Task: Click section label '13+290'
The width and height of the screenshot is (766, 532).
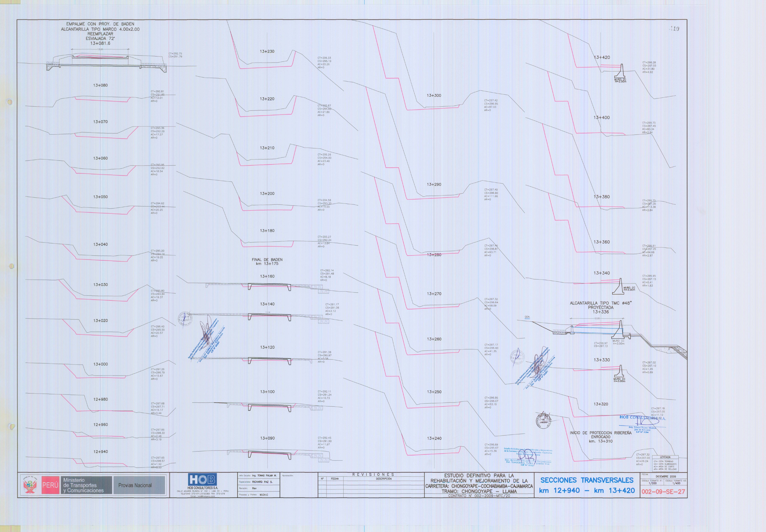Action: 434,184
